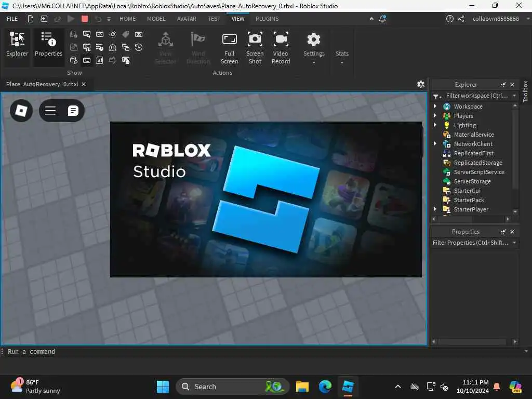
Task: Click the share icon beside username
Action: (x=461, y=19)
